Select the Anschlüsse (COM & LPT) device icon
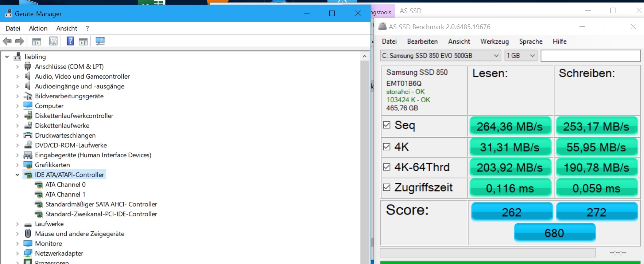This screenshot has width=644, height=264. [28, 66]
